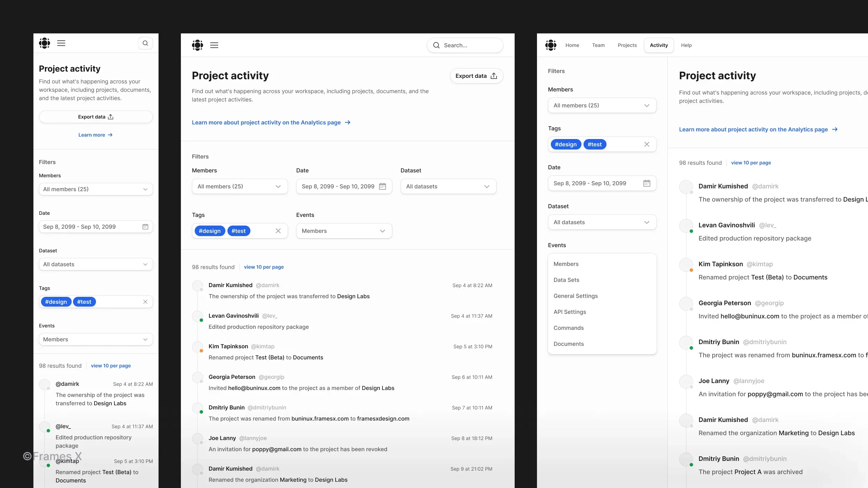Click the hamburger menu icon left panel
The image size is (868, 488).
pos(61,43)
